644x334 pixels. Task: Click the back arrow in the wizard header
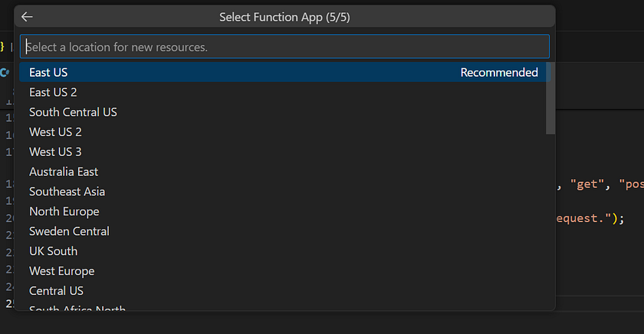tap(28, 17)
